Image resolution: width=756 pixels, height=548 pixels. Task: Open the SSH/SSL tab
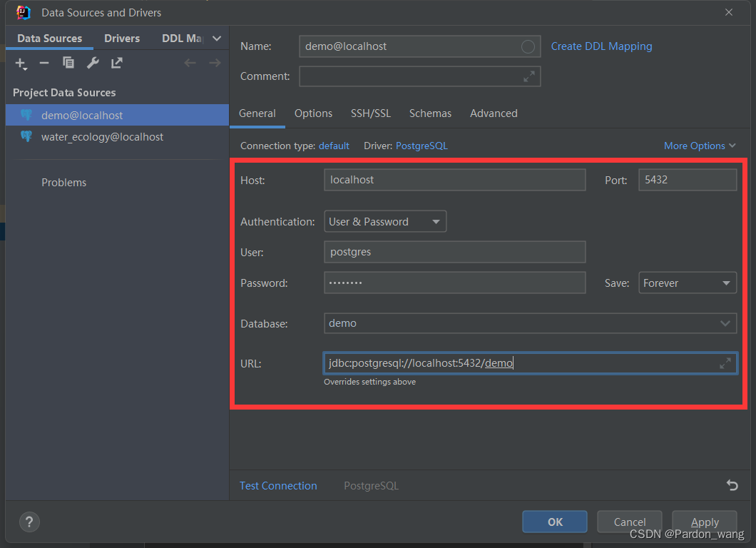(370, 113)
